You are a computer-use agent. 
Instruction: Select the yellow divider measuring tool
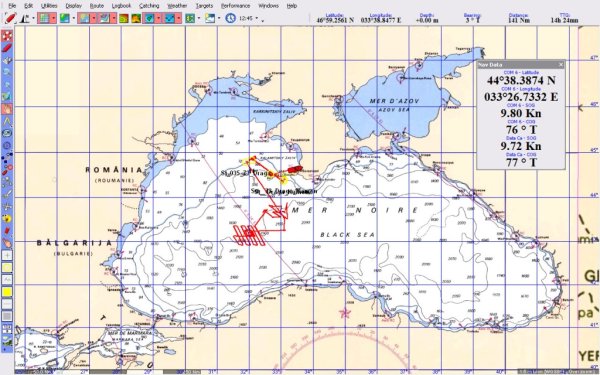click(7, 121)
